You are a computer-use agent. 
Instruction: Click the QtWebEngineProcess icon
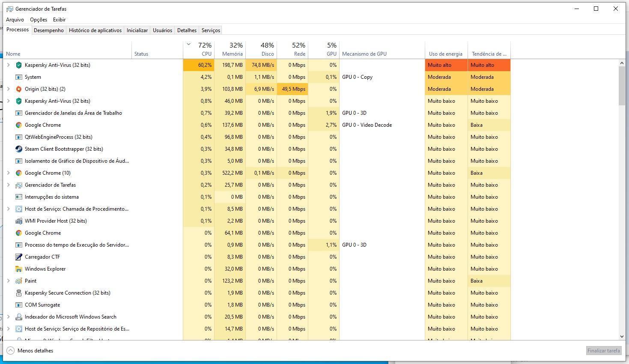point(18,137)
